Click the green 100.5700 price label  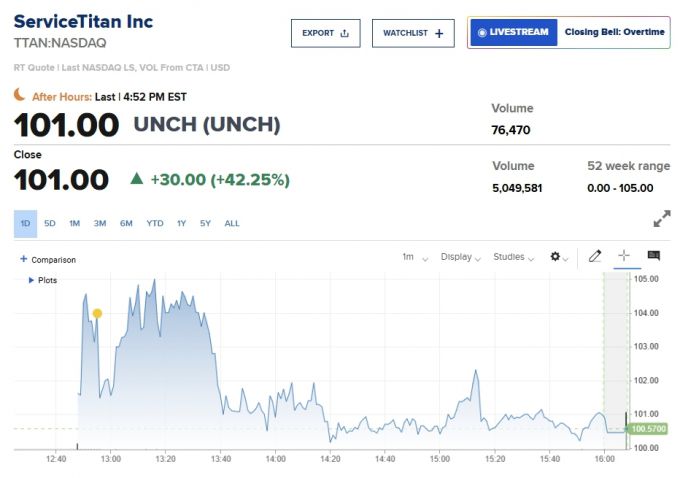[649, 429]
